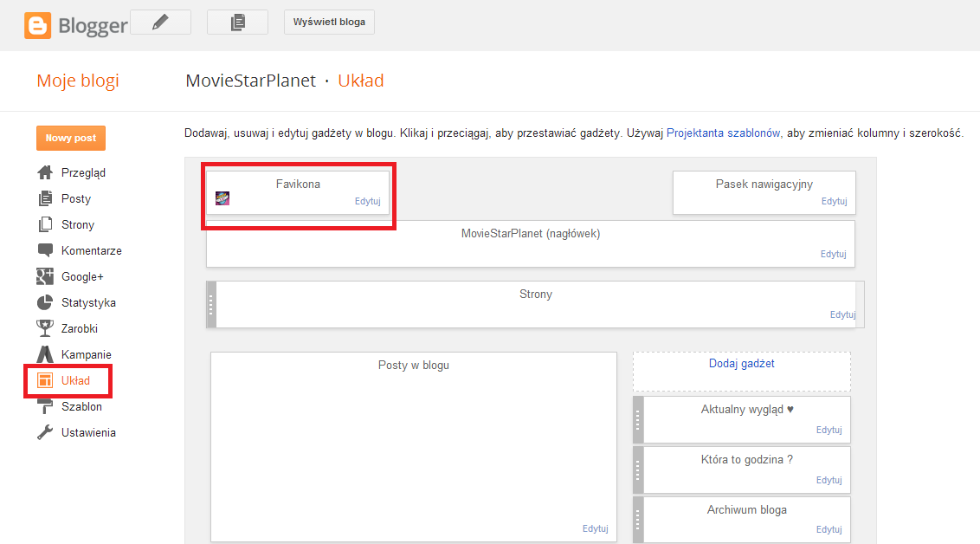Click the orange Blogger logo icon
Viewport: 980px width, 544px height.
(x=37, y=26)
